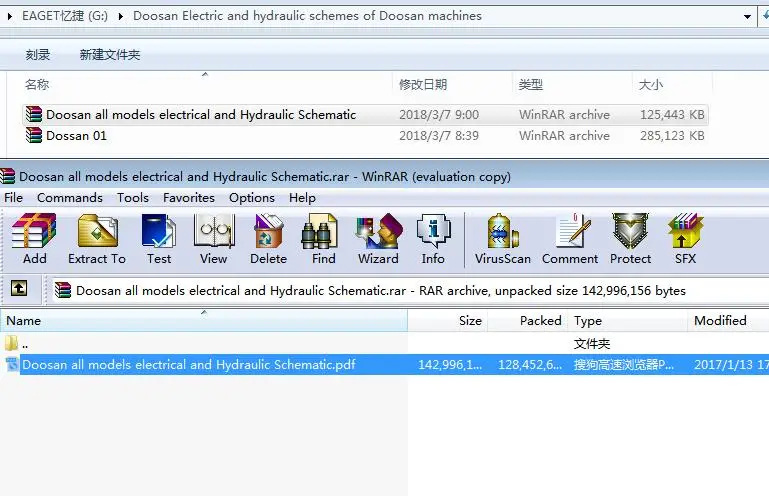Click the 128,452,6... packed size cell
This screenshot has height=496, width=769.
coord(530,365)
